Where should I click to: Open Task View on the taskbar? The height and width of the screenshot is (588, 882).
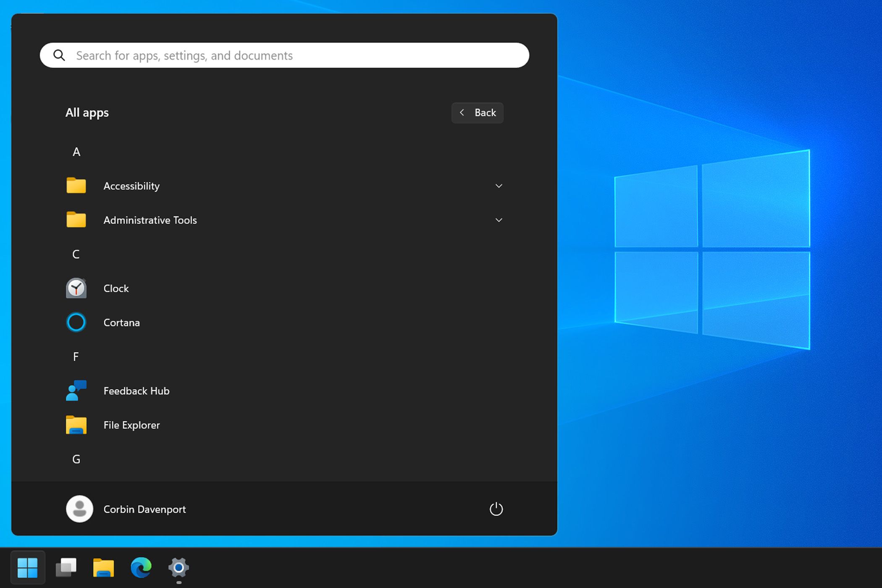[66, 567]
